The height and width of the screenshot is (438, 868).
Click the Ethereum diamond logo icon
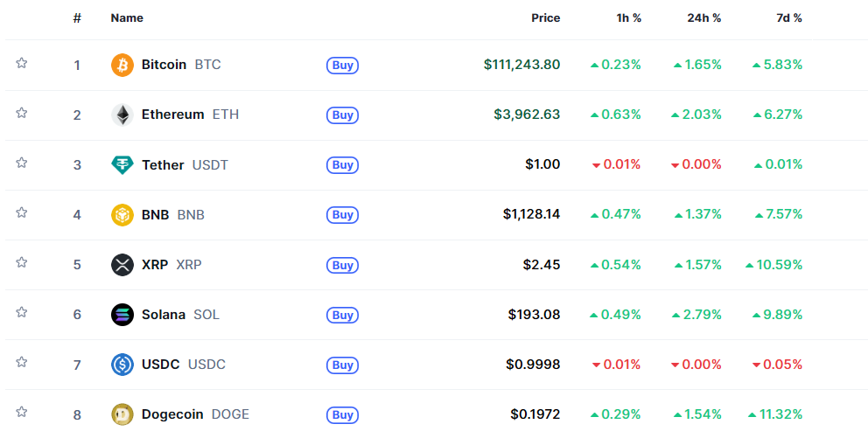point(122,115)
